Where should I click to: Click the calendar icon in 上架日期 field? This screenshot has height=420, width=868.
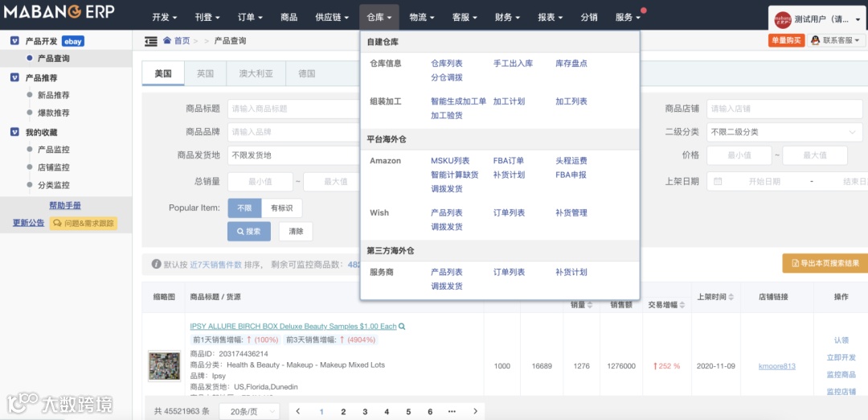click(718, 181)
